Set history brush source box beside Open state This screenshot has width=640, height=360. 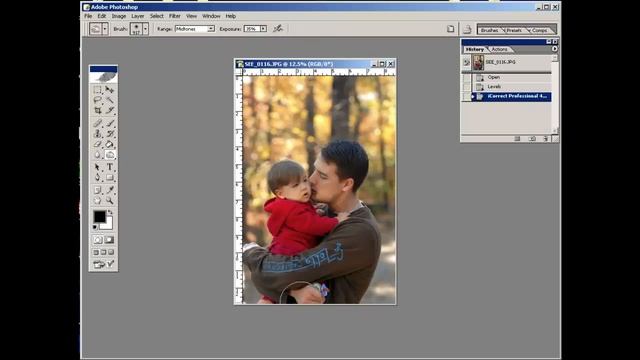click(x=466, y=78)
